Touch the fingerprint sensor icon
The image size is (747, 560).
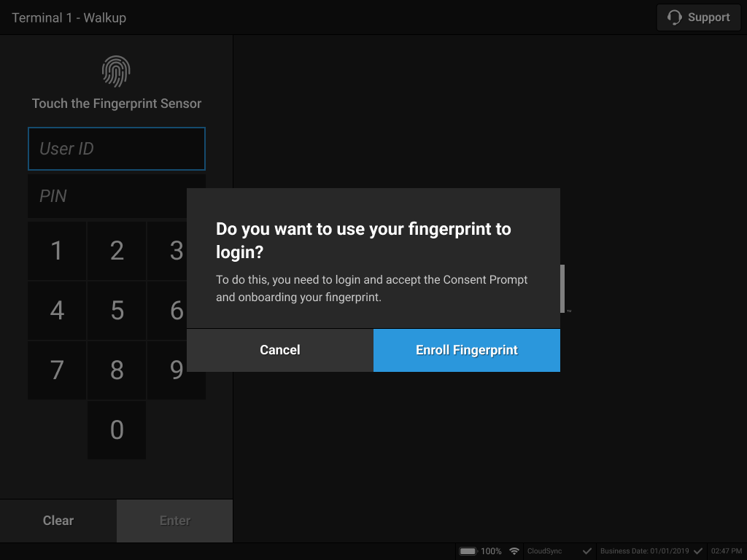(116, 71)
